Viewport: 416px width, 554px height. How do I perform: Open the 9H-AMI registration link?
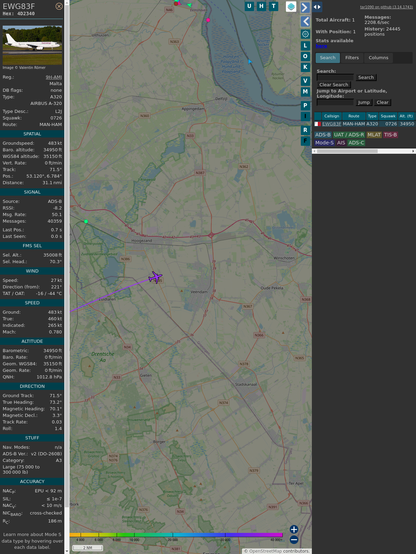point(54,77)
